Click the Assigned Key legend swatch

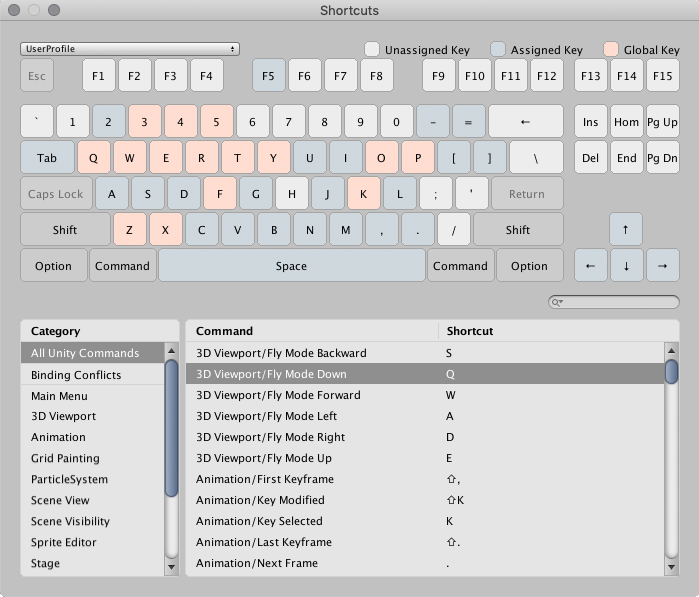pos(498,49)
